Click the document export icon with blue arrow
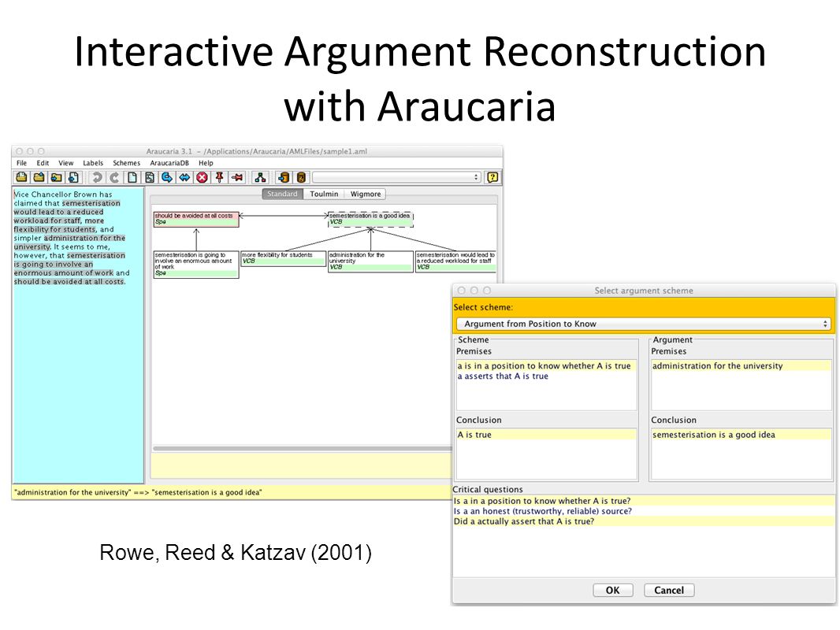The image size is (840, 630). click(x=73, y=177)
